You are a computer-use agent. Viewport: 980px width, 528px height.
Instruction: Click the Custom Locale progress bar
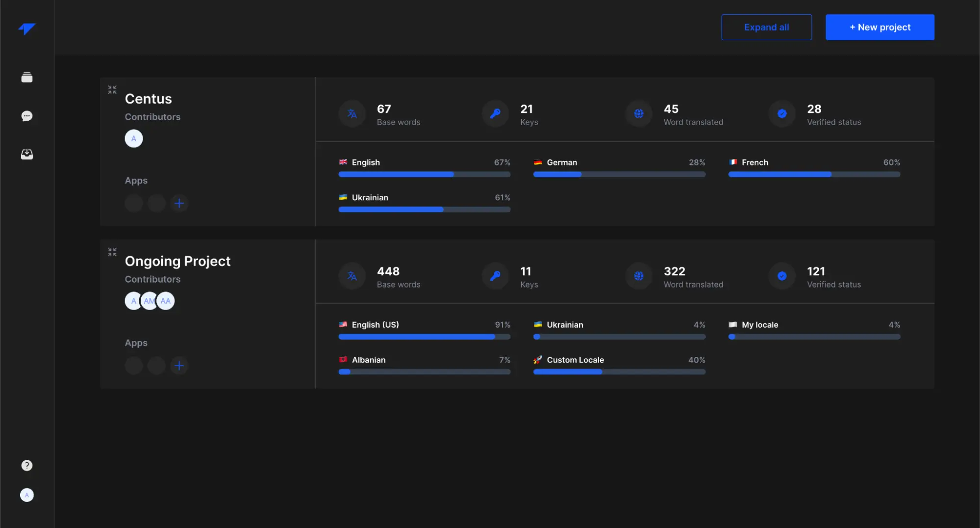(619, 372)
